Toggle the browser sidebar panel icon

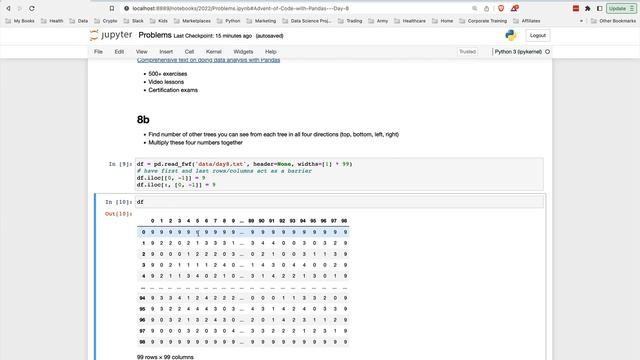pos(600,8)
